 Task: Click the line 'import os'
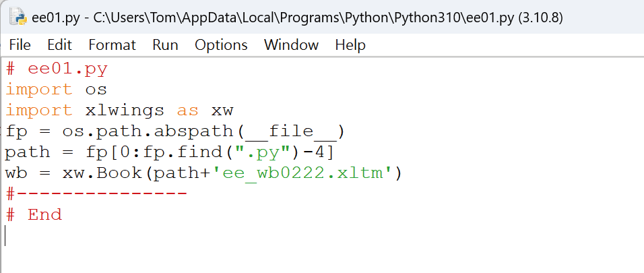pos(56,89)
